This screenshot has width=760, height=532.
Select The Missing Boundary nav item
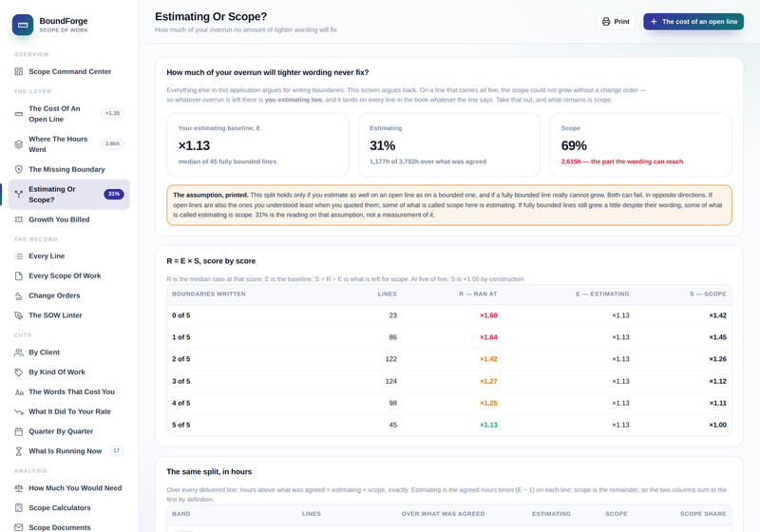point(68,169)
